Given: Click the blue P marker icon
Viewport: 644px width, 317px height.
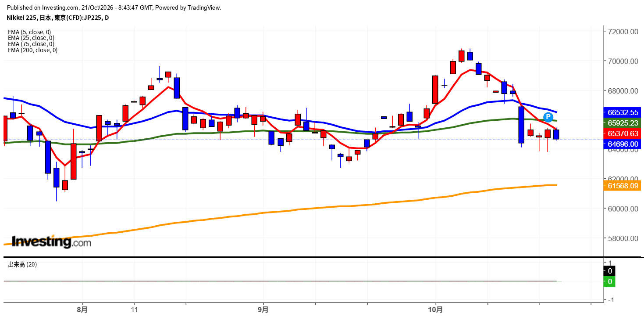Looking at the screenshot, I should coord(548,117).
